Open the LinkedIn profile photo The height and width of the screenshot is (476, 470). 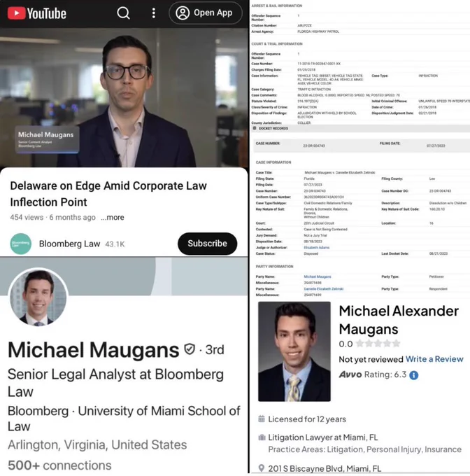pos(38,297)
